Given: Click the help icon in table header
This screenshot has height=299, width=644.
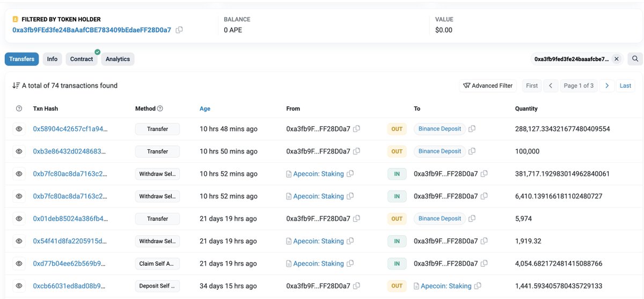Looking at the screenshot, I should tap(19, 108).
